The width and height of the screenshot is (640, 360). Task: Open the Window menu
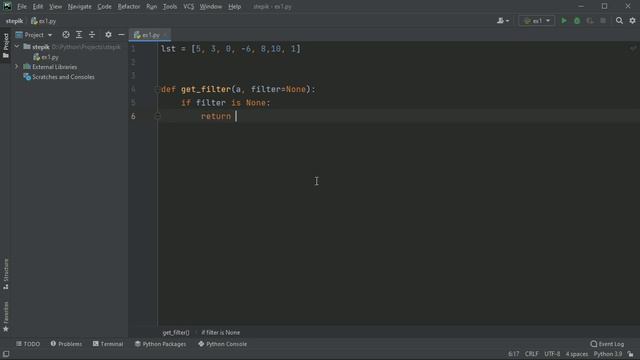click(211, 7)
